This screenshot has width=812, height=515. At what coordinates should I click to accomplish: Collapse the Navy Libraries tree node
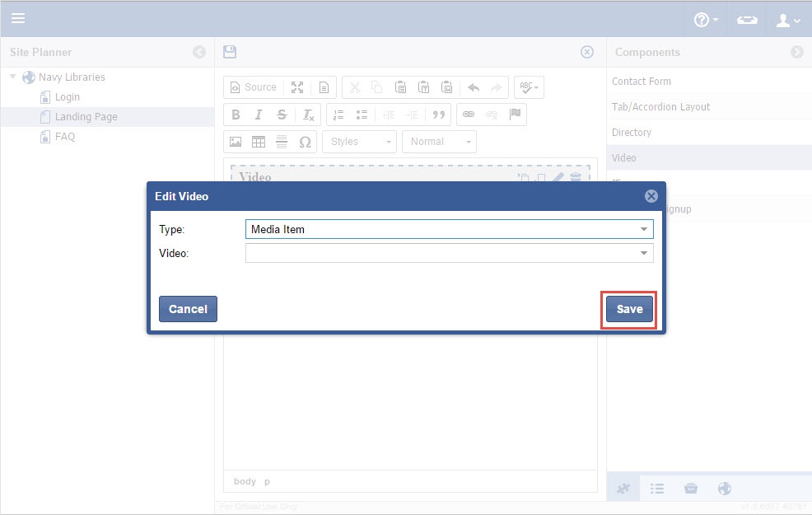click(x=13, y=77)
